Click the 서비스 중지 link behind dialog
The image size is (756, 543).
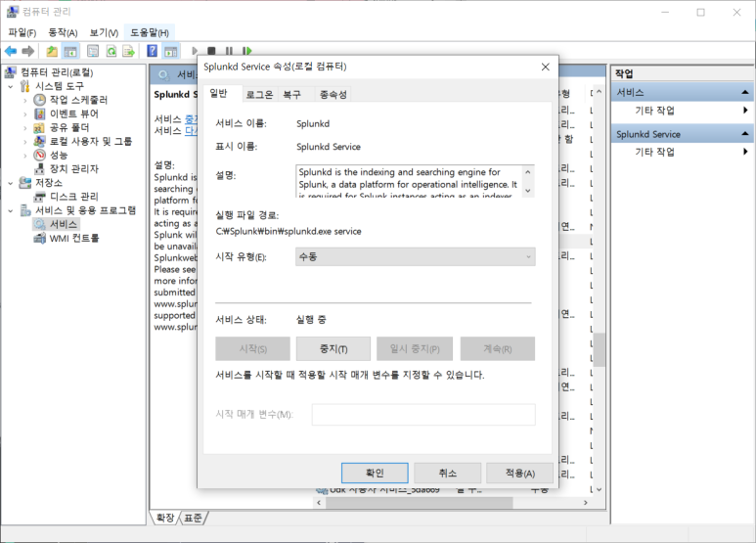pos(191,119)
